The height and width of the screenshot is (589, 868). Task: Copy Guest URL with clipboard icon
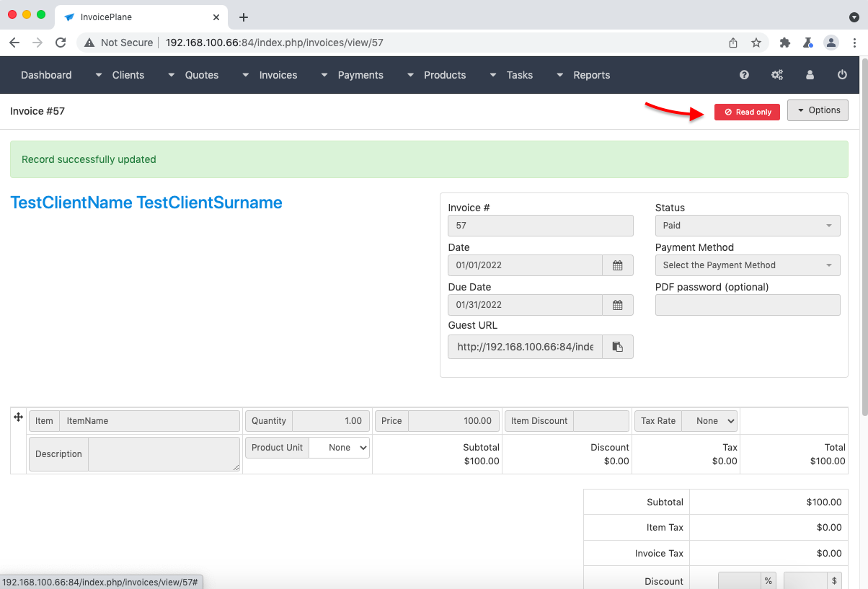(617, 347)
